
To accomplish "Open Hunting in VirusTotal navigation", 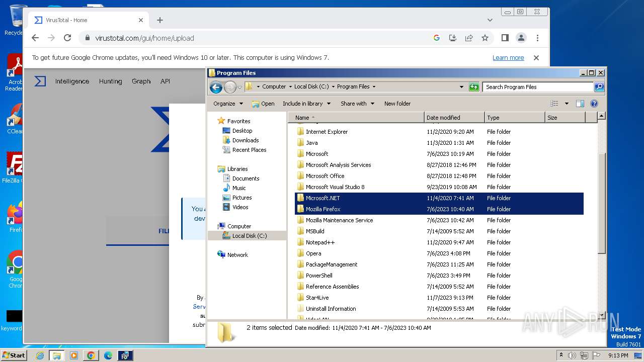I will pyautogui.click(x=110, y=81).
